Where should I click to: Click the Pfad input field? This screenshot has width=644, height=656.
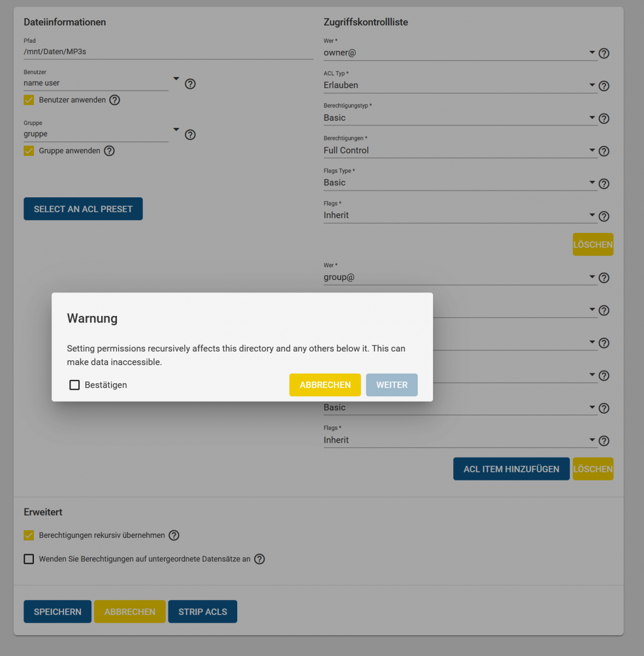pyautogui.click(x=168, y=52)
